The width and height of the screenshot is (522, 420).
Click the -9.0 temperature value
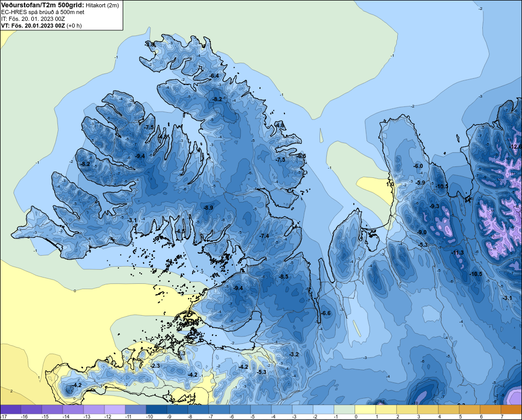(x=422, y=232)
